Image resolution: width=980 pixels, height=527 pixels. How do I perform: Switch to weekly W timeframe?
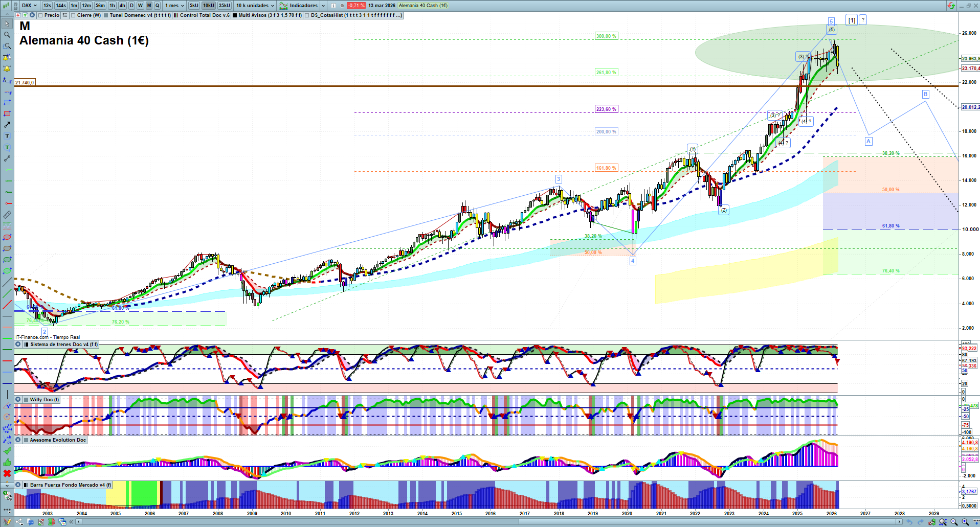click(140, 6)
